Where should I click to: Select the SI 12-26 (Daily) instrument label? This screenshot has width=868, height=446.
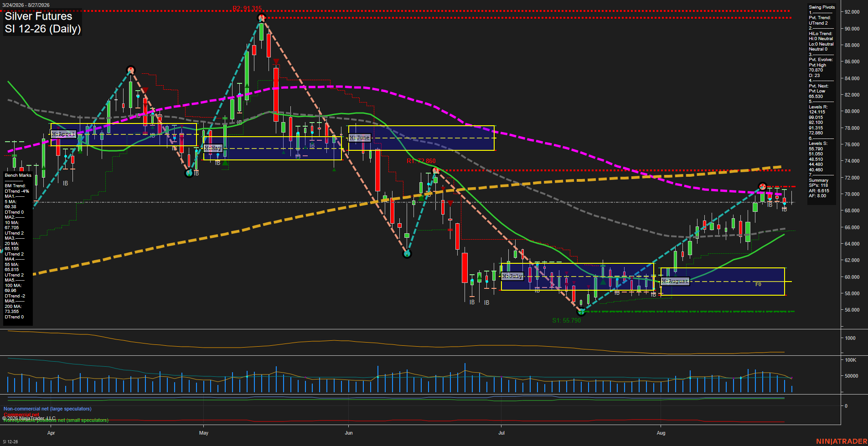[x=43, y=29]
